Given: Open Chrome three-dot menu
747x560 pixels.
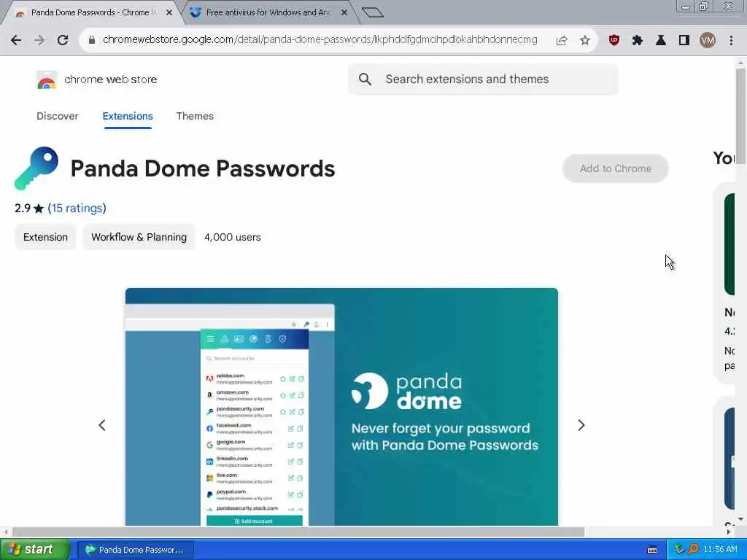Looking at the screenshot, I should (731, 41).
